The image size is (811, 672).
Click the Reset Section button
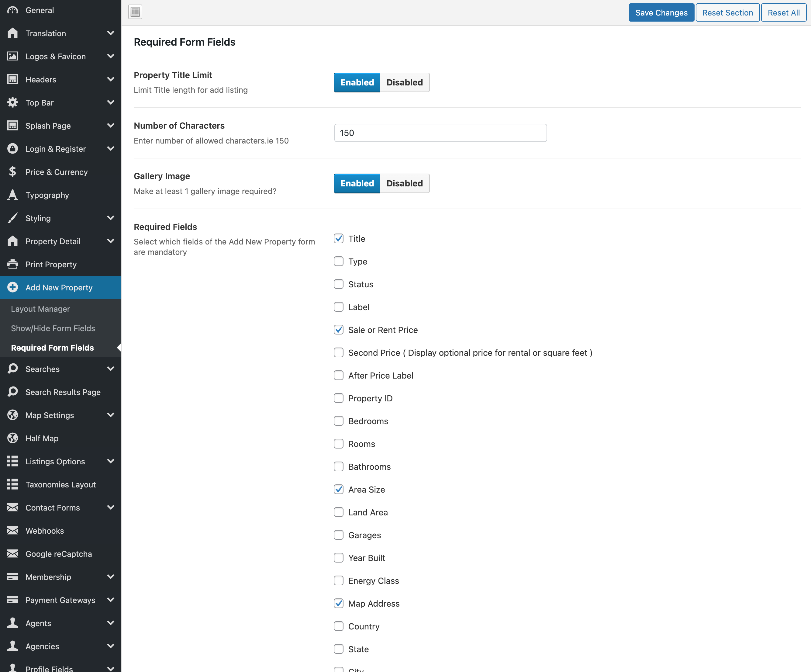[728, 12]
